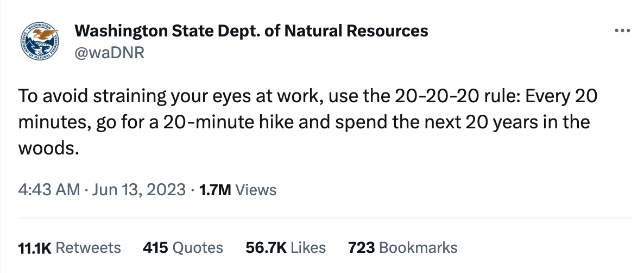Click the Bookmarks label
The height and width of the screenshot is (273, 644).
418,248
